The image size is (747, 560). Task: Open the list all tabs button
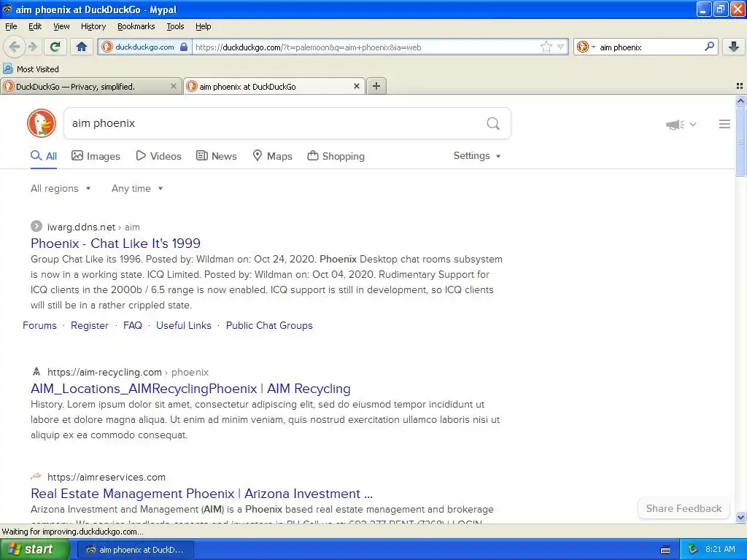[740, 86]
